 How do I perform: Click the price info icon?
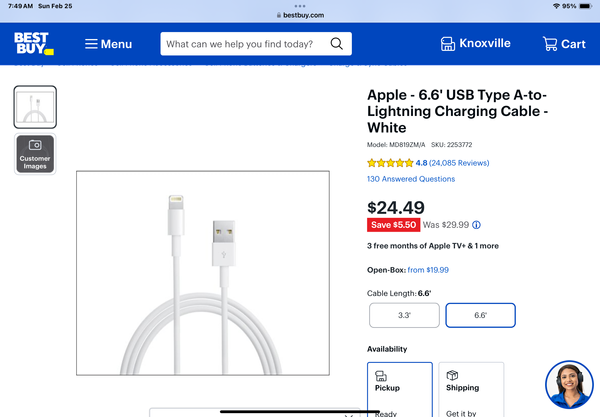click(476, 225)
